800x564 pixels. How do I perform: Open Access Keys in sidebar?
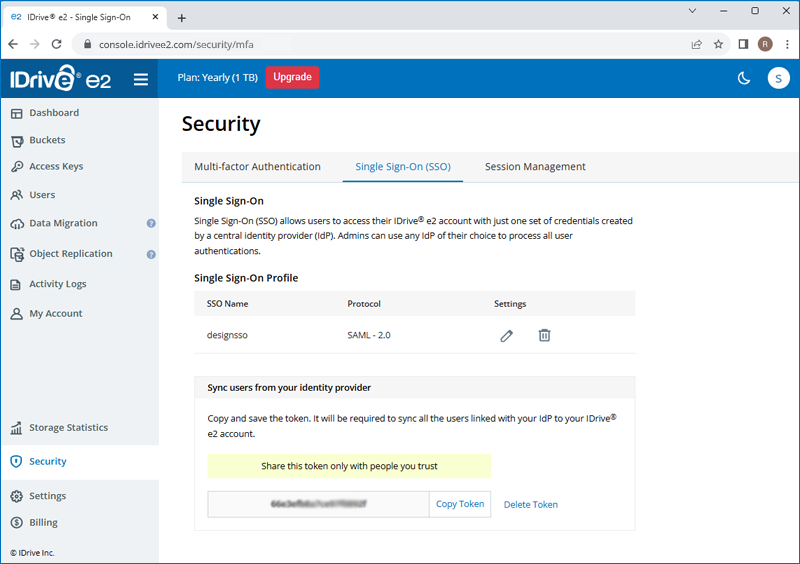[56, 167]
